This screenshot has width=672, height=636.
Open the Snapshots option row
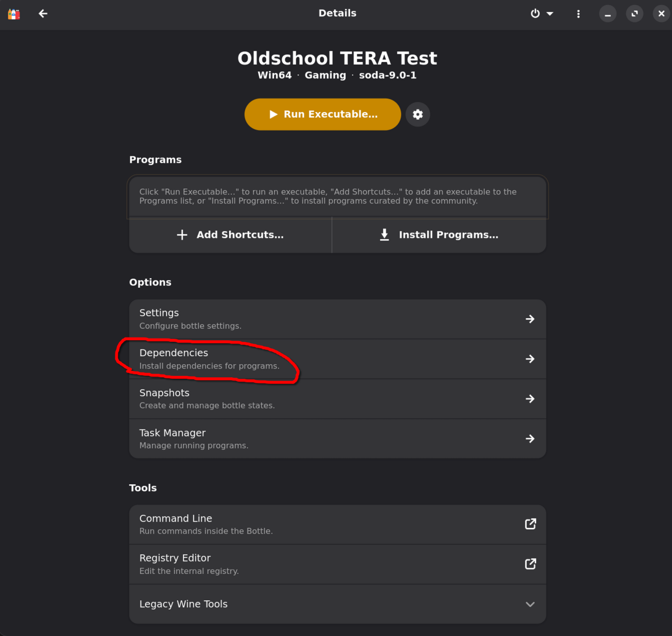tap(337, 399)
